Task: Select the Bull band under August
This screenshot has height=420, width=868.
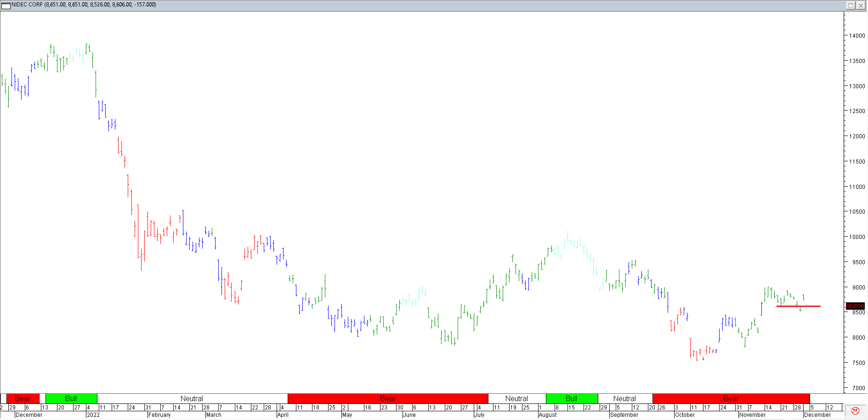Action: 572,398
